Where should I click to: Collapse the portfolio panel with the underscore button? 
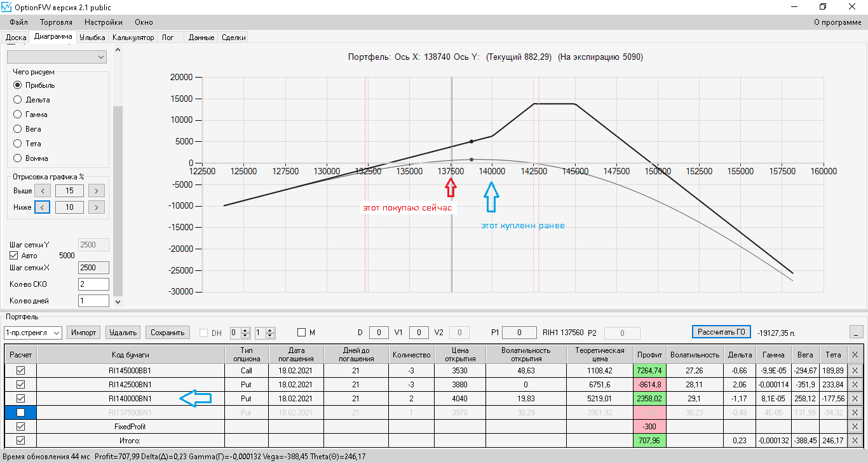pyautogui.click(x=857, y=332)
